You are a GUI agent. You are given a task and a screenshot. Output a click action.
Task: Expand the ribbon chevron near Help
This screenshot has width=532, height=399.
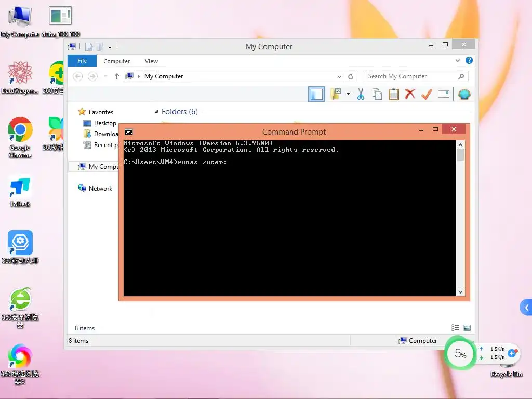click(457, 61)
